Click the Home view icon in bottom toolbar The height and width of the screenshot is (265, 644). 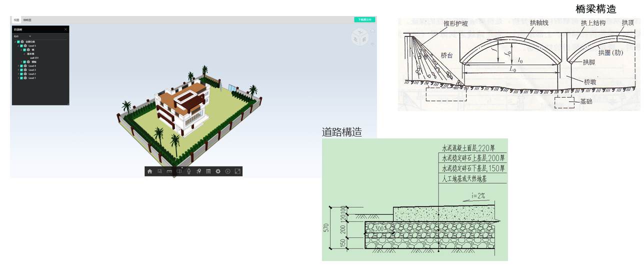tap(149, 171)
